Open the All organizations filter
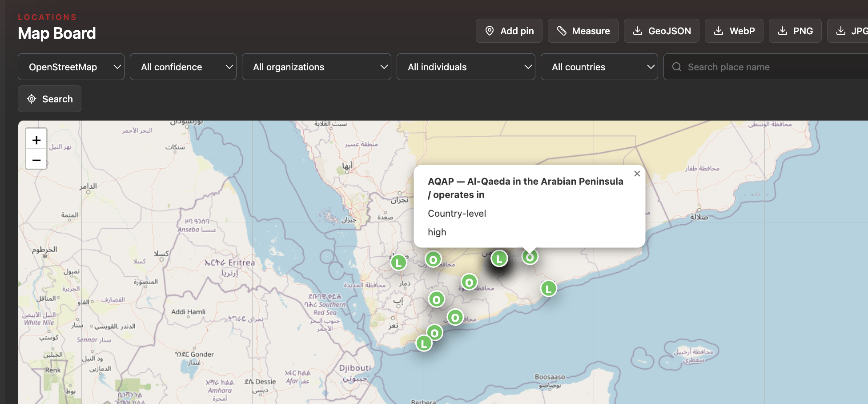The image size is (868, 404). coord(317,67)
